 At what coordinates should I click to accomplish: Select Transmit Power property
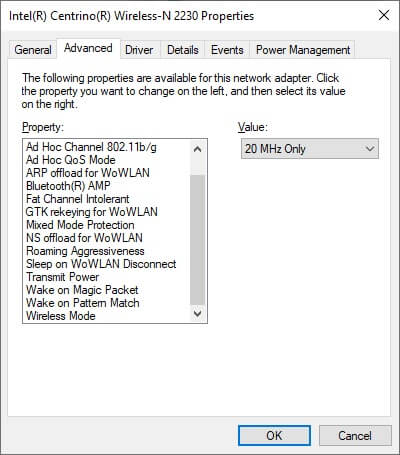click(x=62, y=277)
